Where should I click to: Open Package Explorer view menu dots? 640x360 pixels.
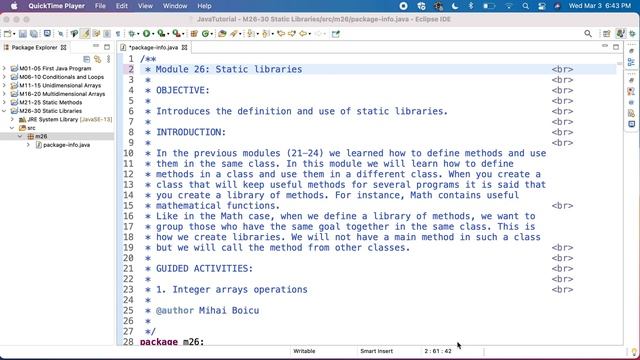pyautogui.click(x=109, y=60)
